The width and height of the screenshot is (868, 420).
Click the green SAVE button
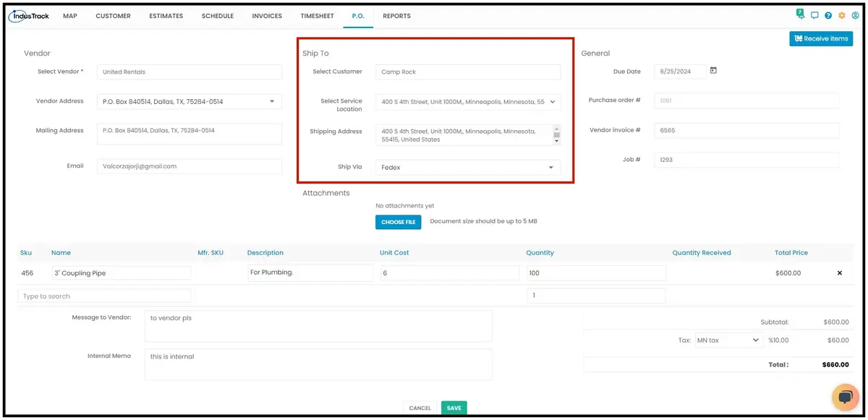454,408
